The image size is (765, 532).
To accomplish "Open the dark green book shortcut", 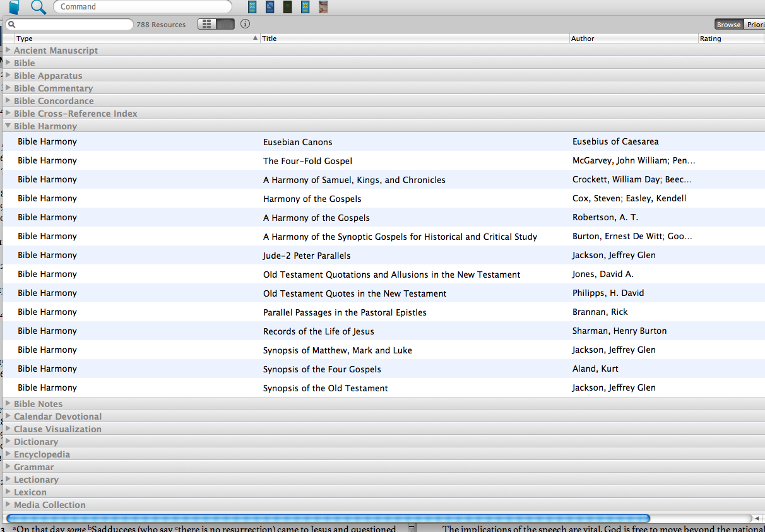I will coord(288,7).
